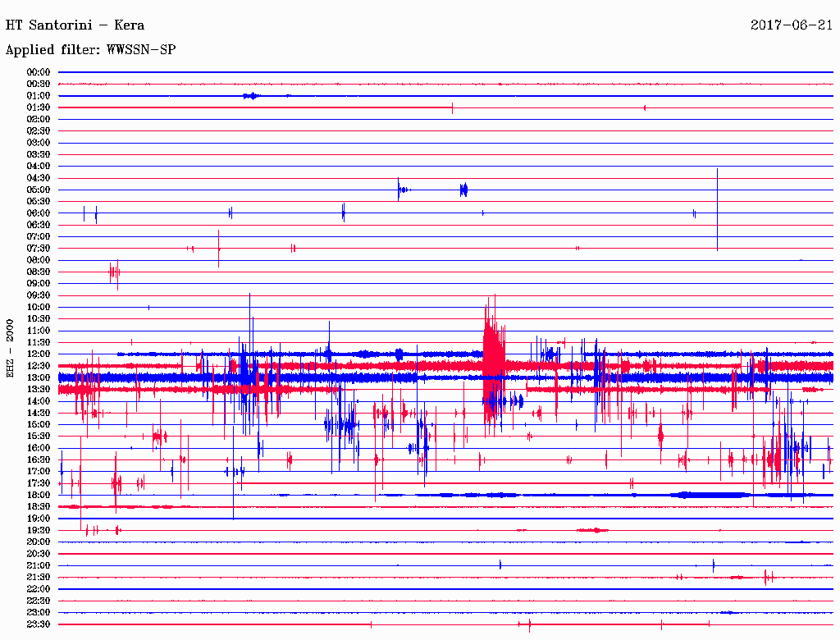The width and height of the screenshot is (840, 640).
Task: Click the 'Applied filter: WWSSN-SP' label
Action: (x=90, y=49)
